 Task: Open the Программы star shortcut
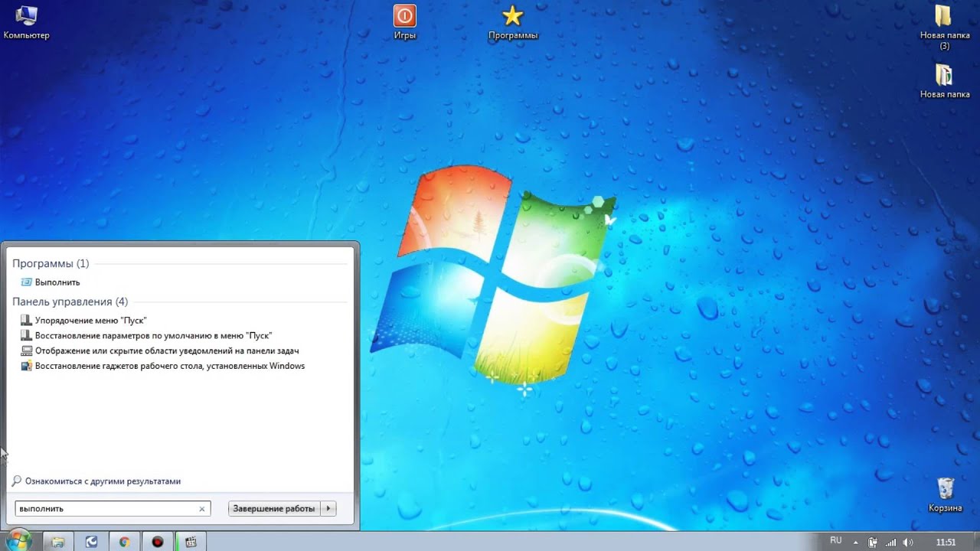pyautogui.click(x=513, y=22)
